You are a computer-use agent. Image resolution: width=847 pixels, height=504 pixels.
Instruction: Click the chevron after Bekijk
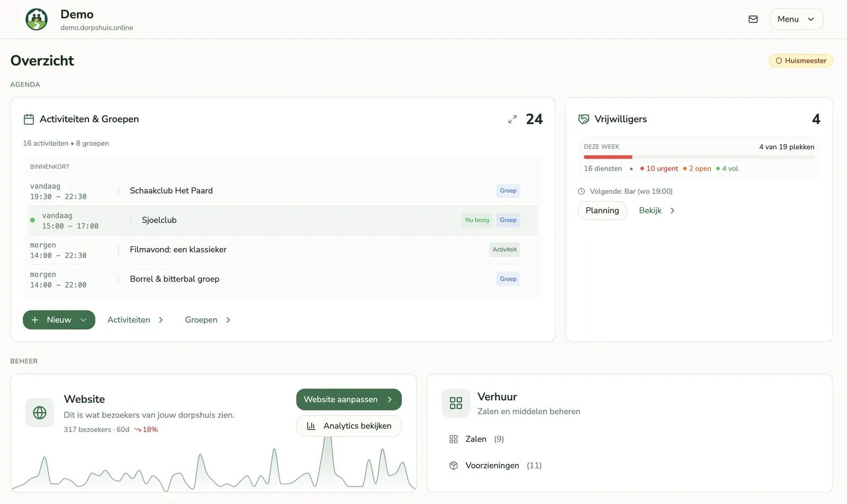click(x=672, y=210)
